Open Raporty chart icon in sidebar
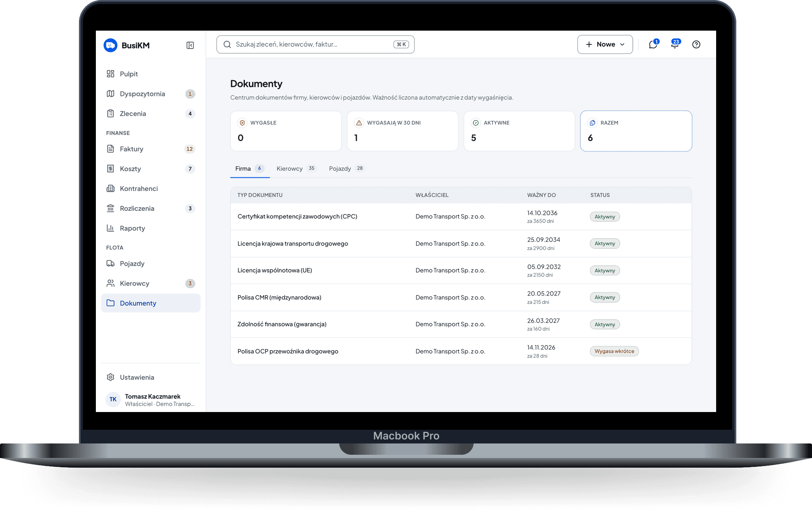812x512 pixels. coord(110,228)
